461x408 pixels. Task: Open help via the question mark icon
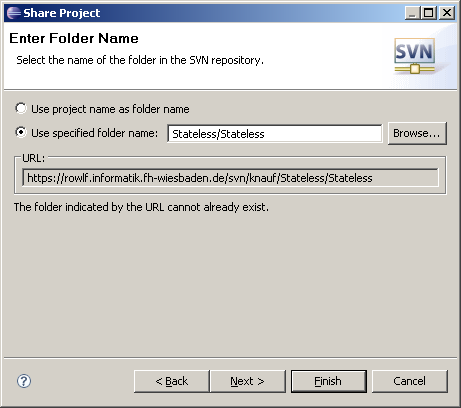pyautogui.click(x=24, y=381)
